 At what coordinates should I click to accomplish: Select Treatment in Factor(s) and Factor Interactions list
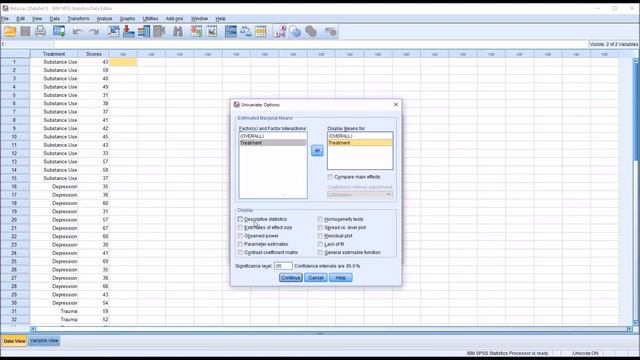[273, 143]
